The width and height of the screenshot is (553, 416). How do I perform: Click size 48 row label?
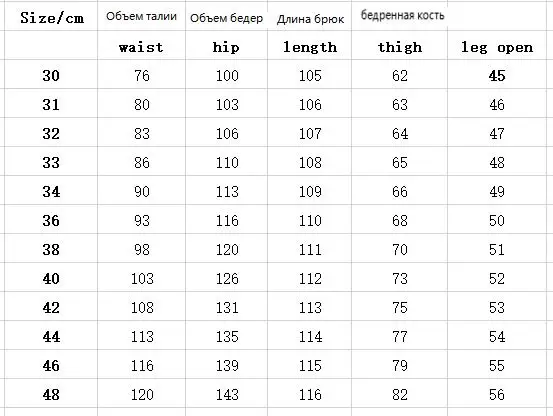click(x=51, y=393)
